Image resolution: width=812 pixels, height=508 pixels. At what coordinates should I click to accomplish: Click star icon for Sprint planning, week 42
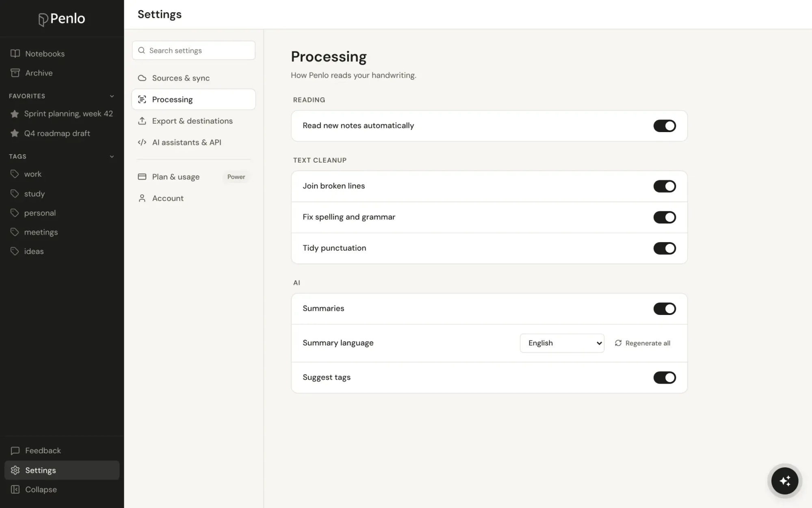tap(15, 114)
